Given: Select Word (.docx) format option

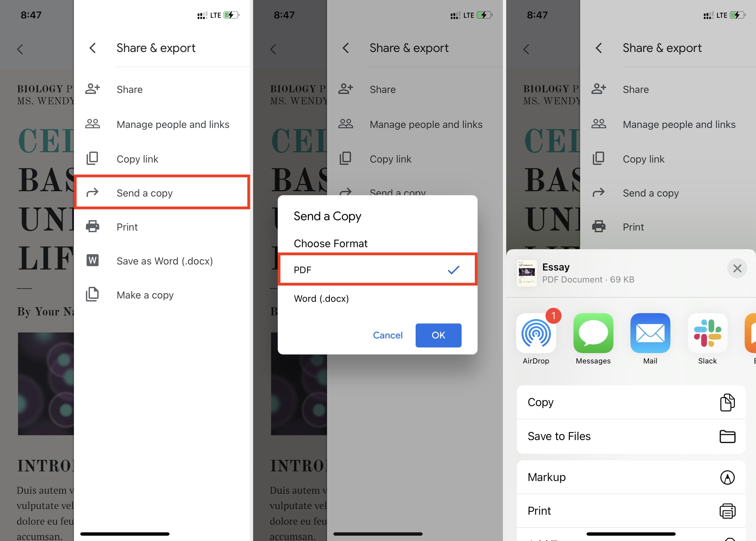Looking at the screenshot, I should tap(321, 298).
